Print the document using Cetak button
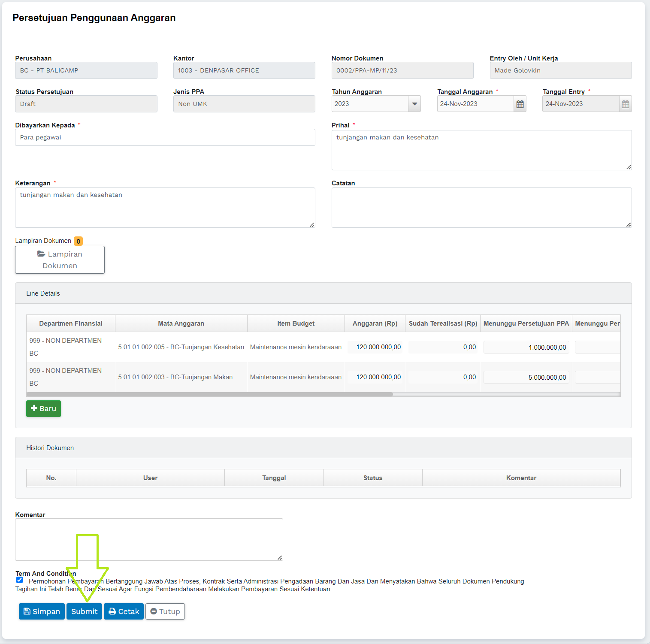 coord(124,611)
